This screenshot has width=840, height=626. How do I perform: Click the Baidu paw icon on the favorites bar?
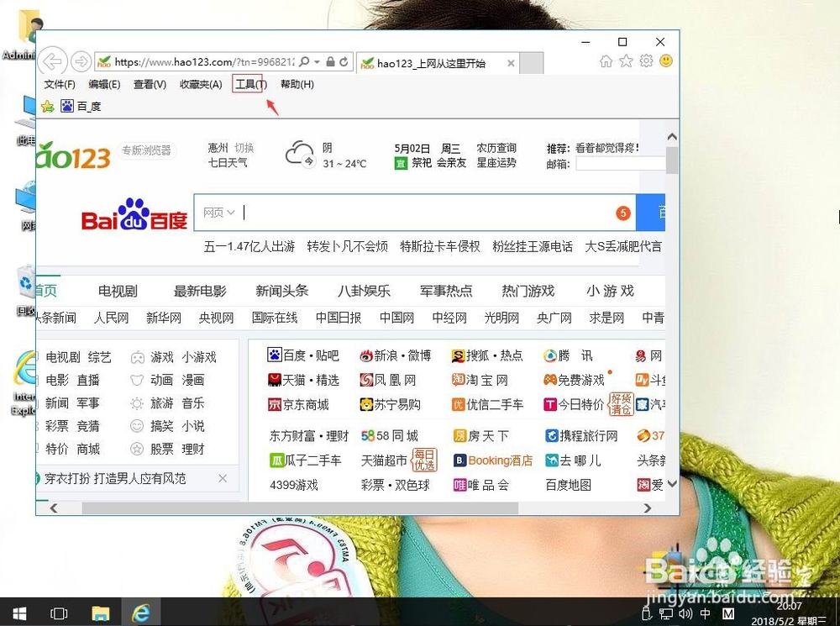[66, 105]
